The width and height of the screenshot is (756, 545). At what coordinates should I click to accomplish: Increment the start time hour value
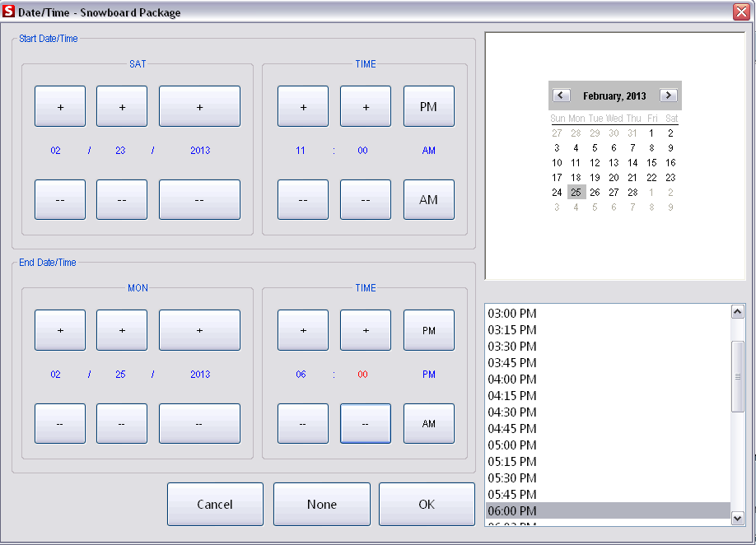click(303, 105)
